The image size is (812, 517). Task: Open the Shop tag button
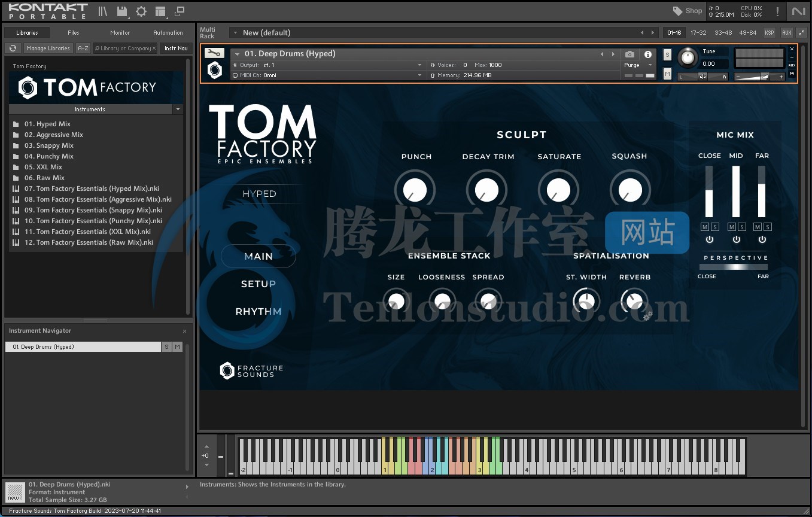coord(687,11)
